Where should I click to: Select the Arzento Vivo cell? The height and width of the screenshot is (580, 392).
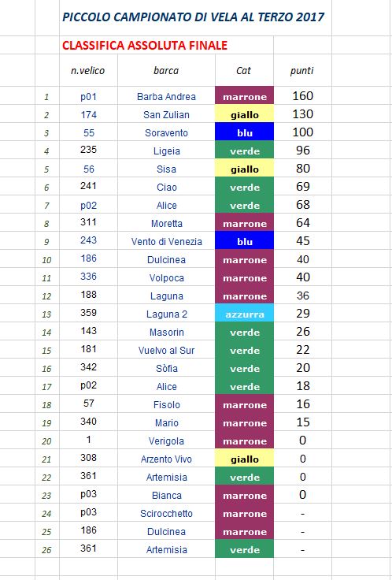[x=166, y=458]
